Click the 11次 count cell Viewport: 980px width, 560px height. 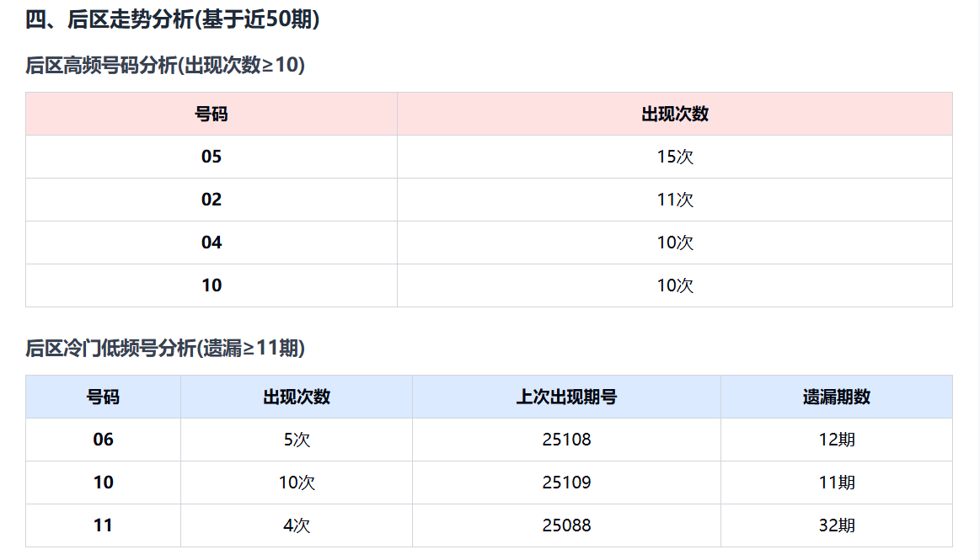point(675,200)
